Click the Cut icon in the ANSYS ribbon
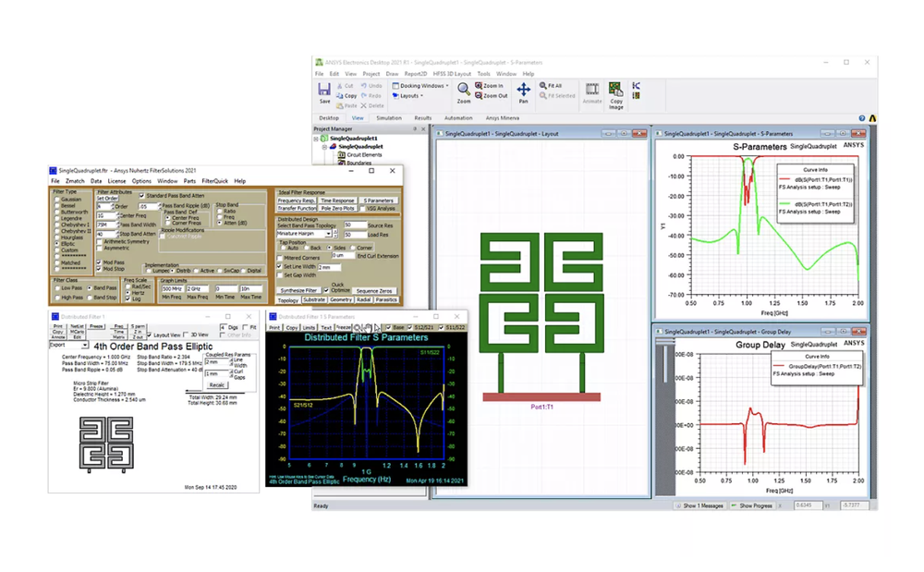This screenshot has height=572, width=924. [340, 86]
